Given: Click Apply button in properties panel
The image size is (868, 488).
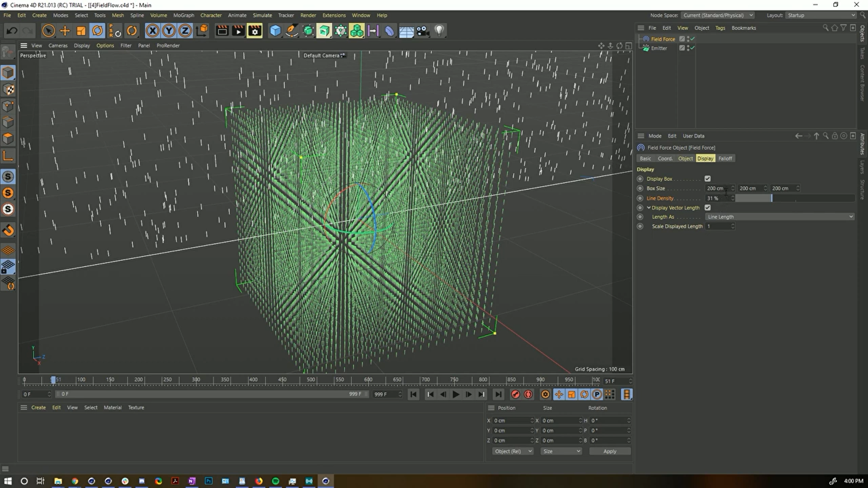Looking at the screenshot, I should point(609,450).
